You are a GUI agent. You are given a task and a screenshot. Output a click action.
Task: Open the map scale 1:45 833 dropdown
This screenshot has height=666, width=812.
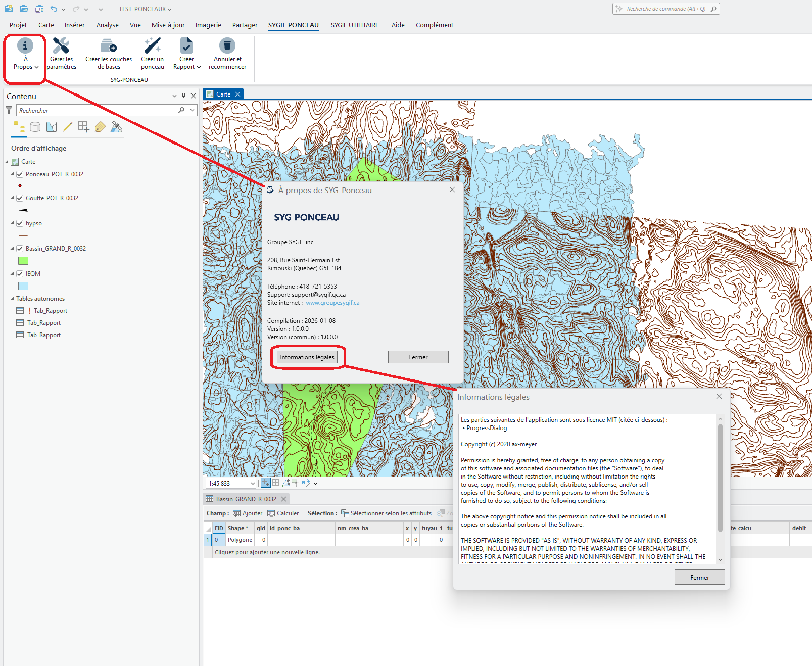coord(253,484)
